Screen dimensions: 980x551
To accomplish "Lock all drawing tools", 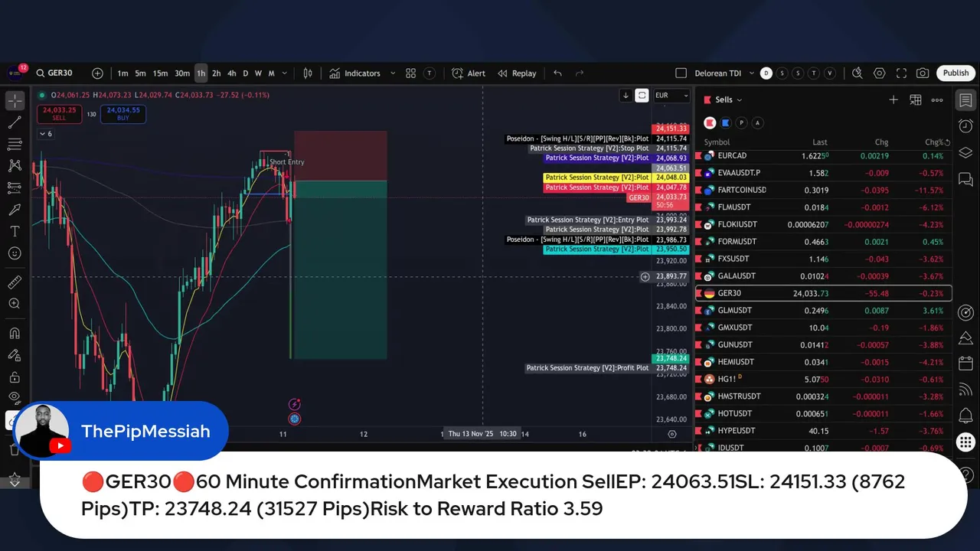I will (15, 377).
